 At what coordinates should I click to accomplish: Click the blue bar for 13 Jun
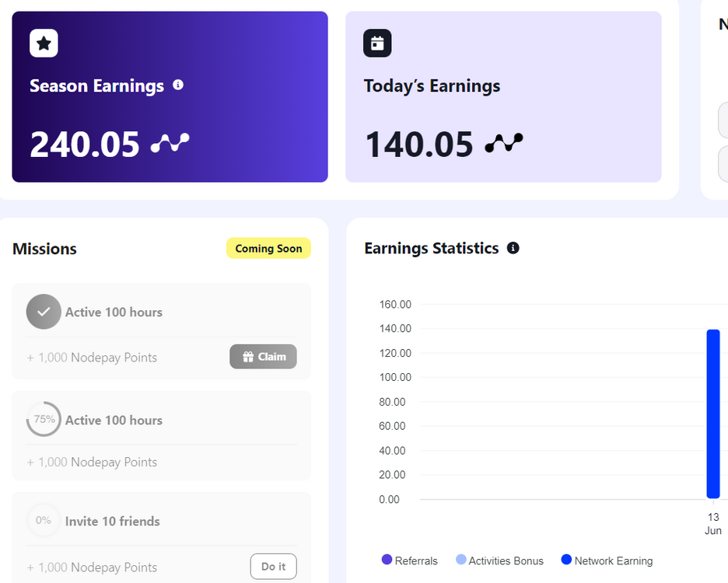713,414
